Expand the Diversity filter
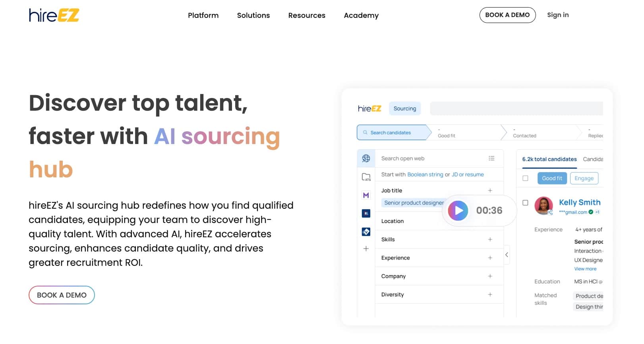 [490, 294]
